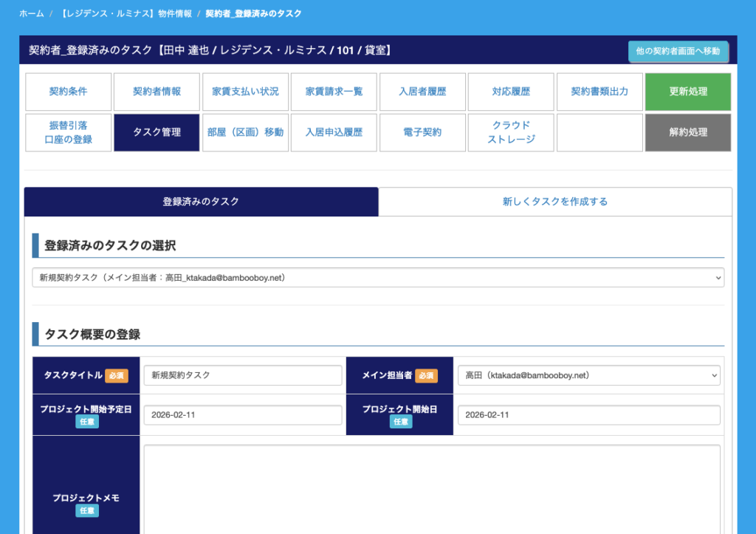Switch to 新しくタスクを作成する tab

coord(555,202)
